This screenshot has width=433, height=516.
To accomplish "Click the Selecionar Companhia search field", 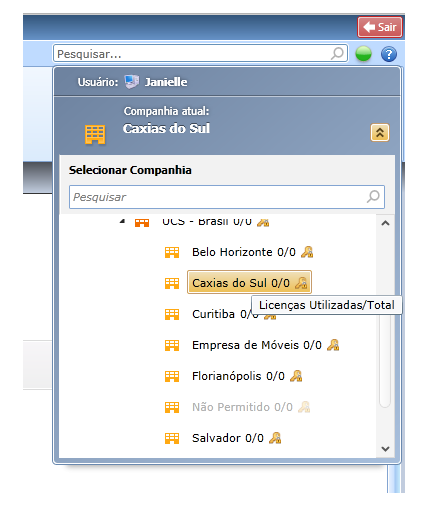I will pos(227,197).
